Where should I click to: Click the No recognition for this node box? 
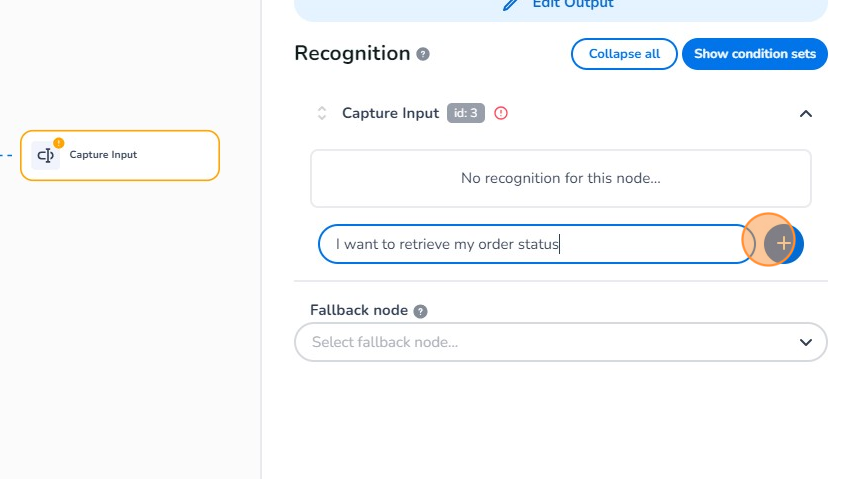(560, 178)
